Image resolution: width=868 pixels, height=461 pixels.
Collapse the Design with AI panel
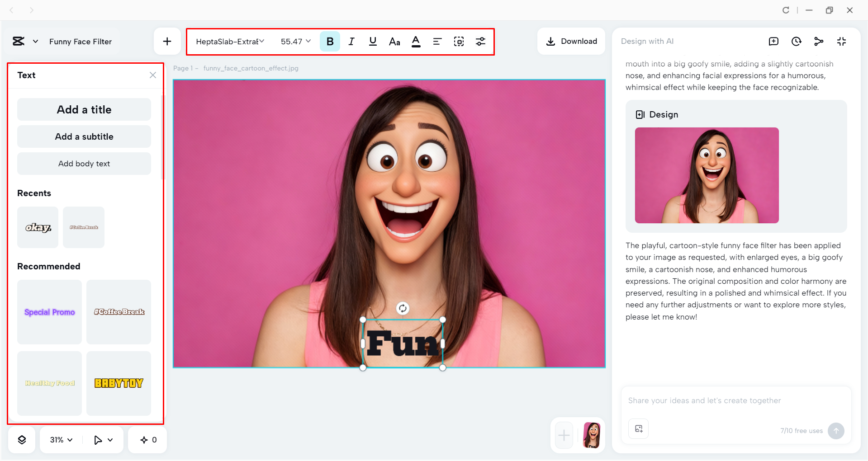pyautogui.click(x=842, y=41)
